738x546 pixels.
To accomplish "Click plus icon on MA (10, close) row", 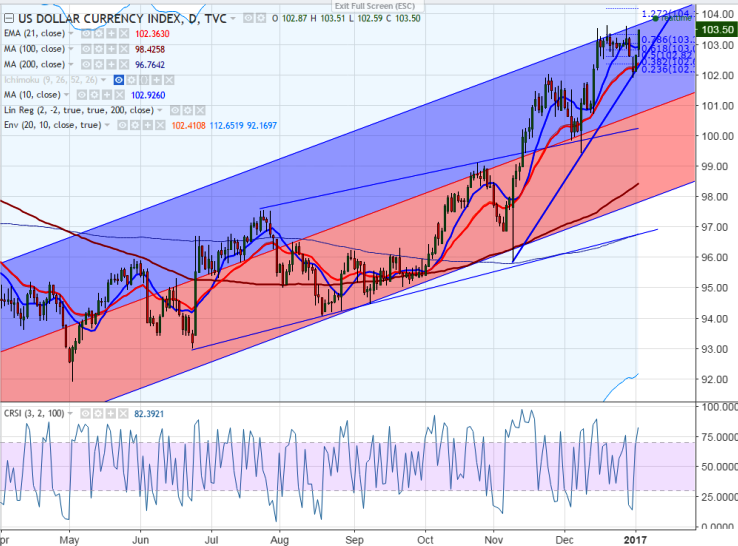I will point(107,95).
